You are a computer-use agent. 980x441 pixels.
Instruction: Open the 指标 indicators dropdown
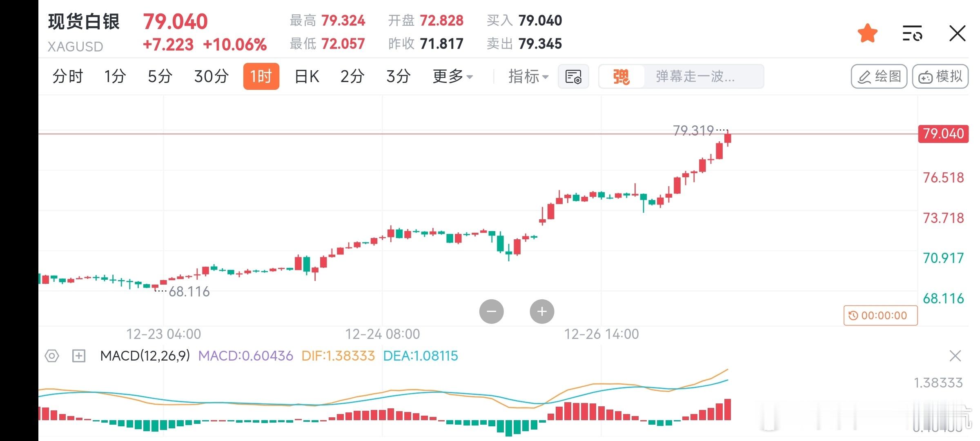pyautogui.click(x=528, y=76)
